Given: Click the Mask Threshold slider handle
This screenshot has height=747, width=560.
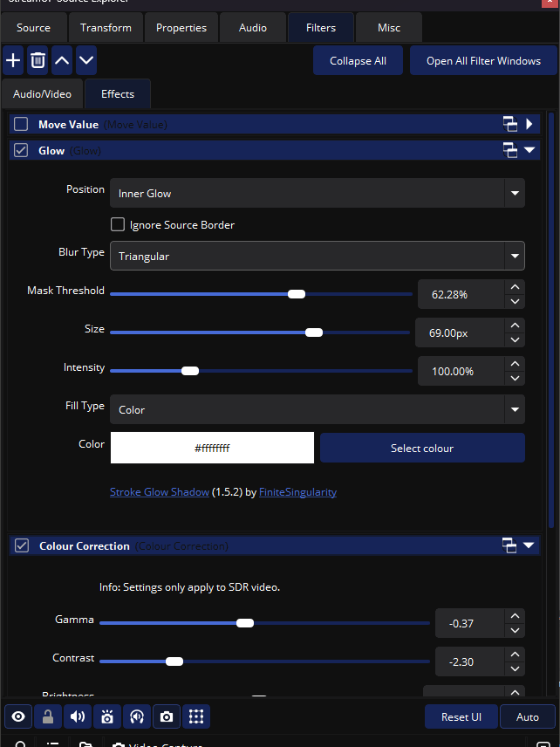Looking at the screenshot, I should 297,294.
